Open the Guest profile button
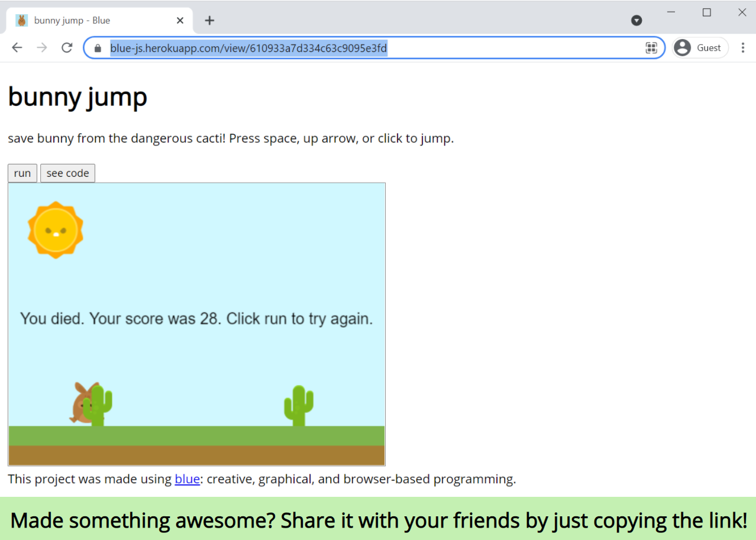Screen dimensions: 756x540 700,48
